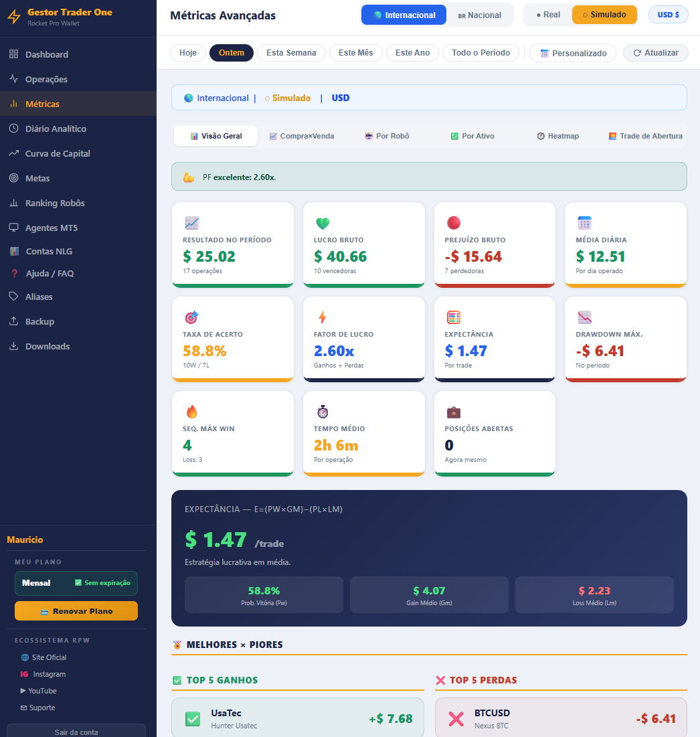Open the USD $ currency selector
This screenshot has height=737, width=700.
coord(668,15)
